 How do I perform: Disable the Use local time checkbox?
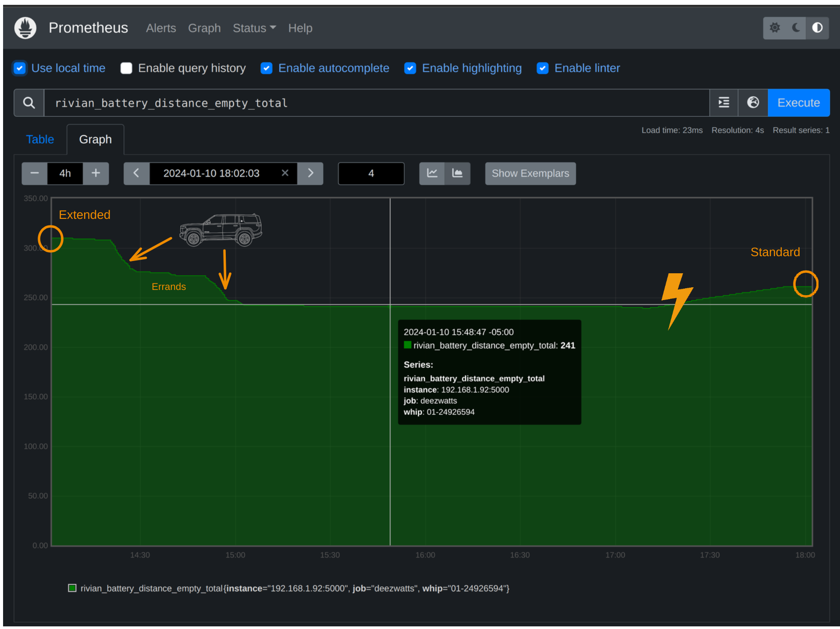click(20, 68)
